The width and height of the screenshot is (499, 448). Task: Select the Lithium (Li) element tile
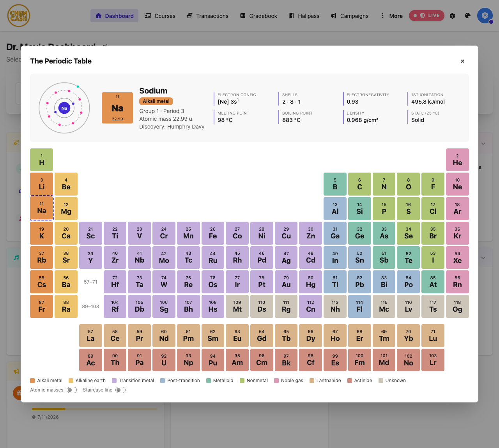tap(42, 184)
